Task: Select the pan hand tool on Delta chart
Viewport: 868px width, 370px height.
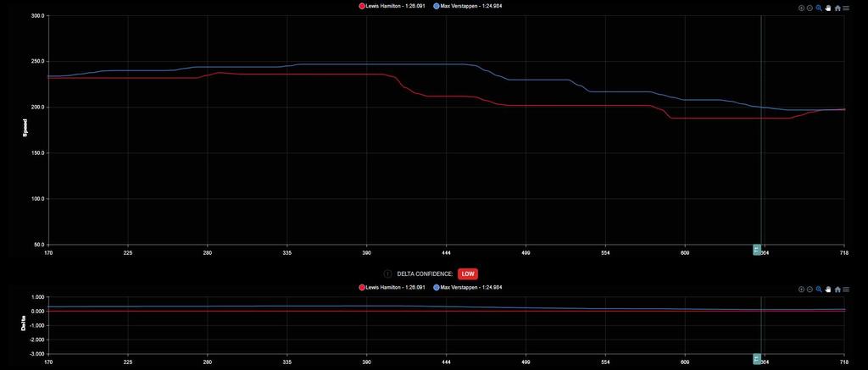Action: [x=828, y=290]
